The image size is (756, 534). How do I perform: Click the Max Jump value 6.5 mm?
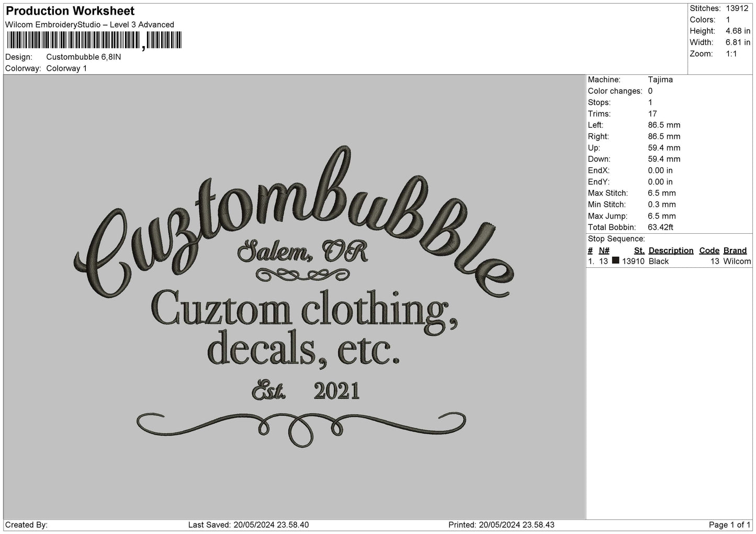tap(662, 216)
